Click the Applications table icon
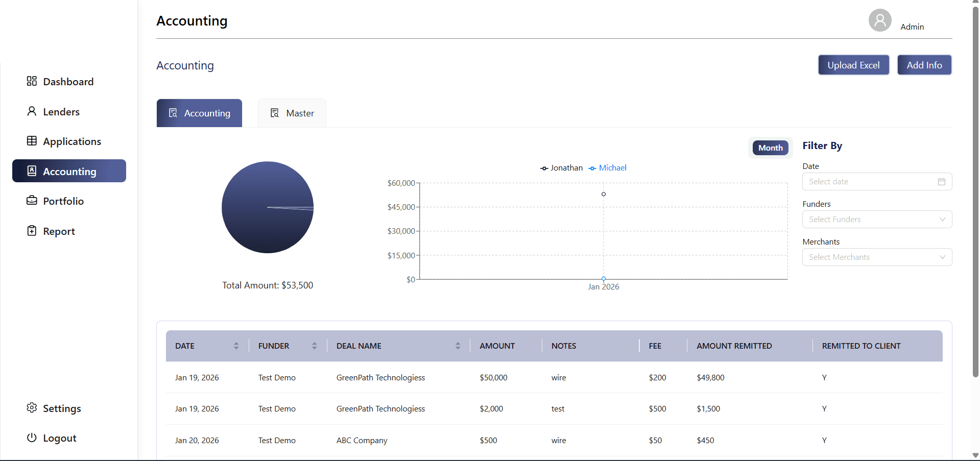Screen dimensions: 980x461 [32, 141]
